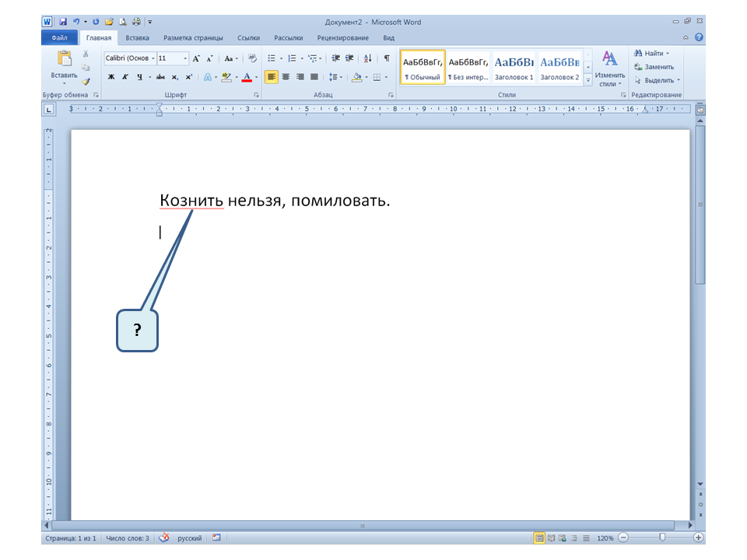Click the zoom slider in the status bar
Screen dimensions: 747x560
coord(662,537)
